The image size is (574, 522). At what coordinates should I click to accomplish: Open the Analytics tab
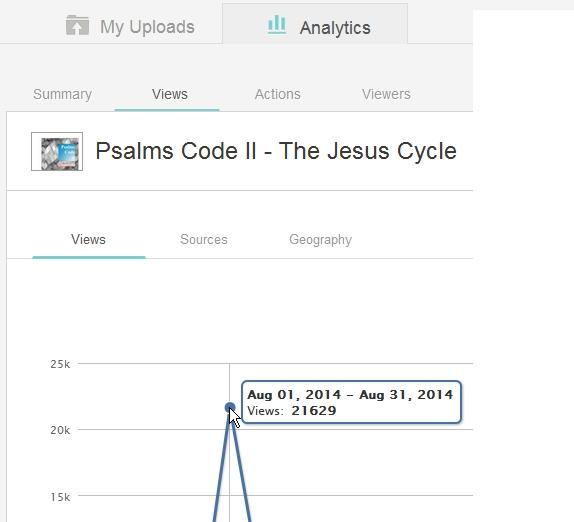tap(315, 24)
